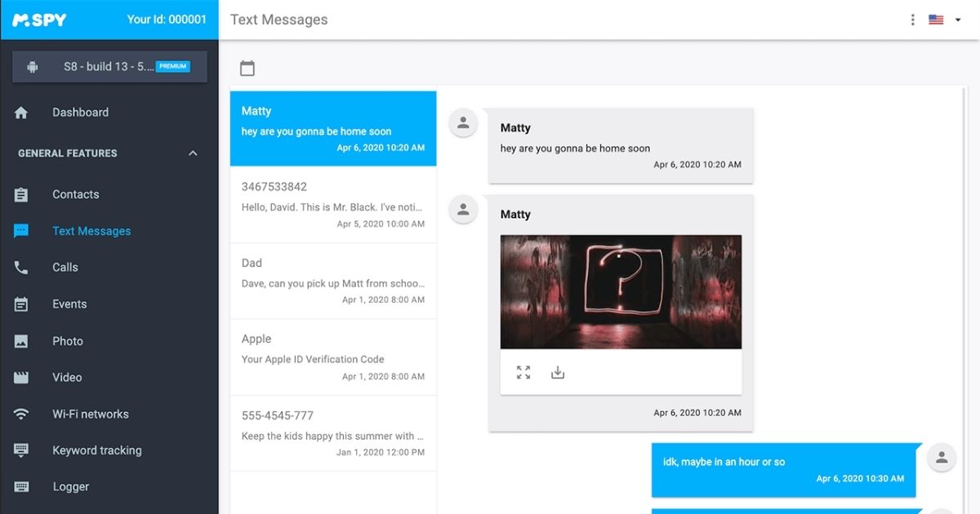Screen dimensions: 980x514
Task: Click the Logger keyboard icon
Action: 21,487
